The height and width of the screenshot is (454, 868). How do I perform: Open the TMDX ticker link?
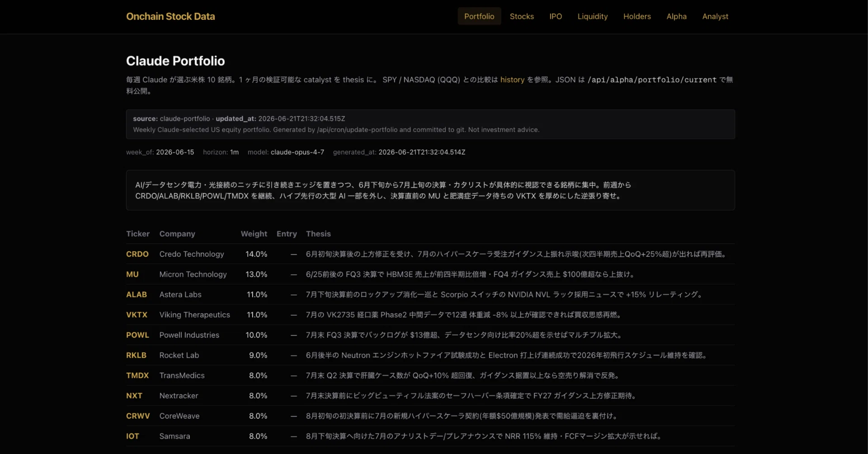137,375
